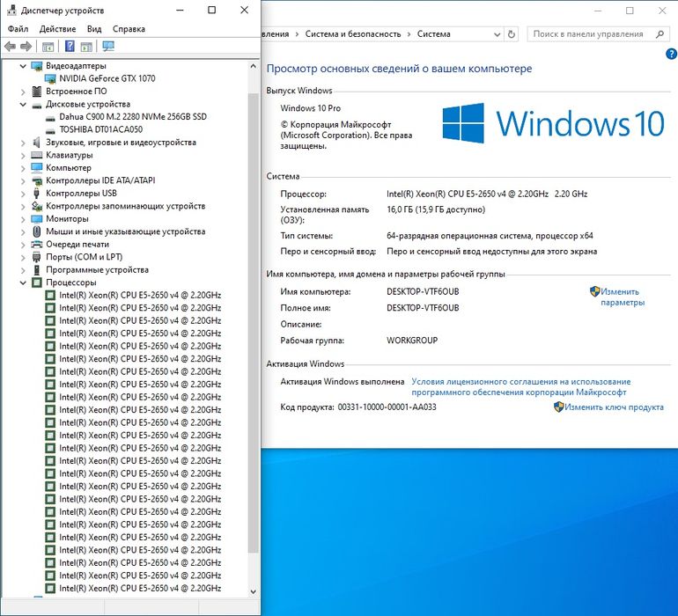Screen dimensions: 678x616
Task: Expand the Очереди печати tree node
Action: pyautogui.click(x=23, y=245)
